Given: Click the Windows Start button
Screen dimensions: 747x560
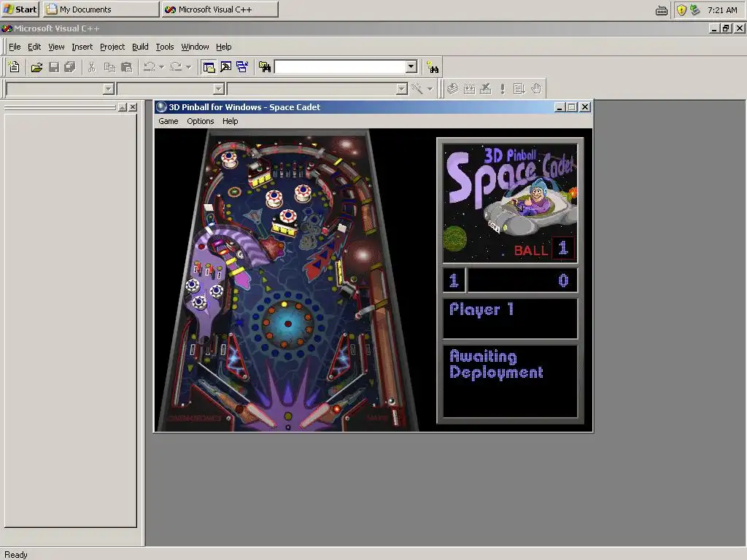Looking at the screenshot, I should tap(20, 9).
